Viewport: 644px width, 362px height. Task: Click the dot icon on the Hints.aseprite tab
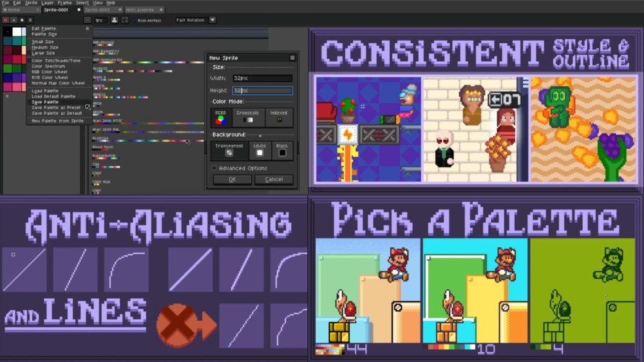[x=161, y=10]
